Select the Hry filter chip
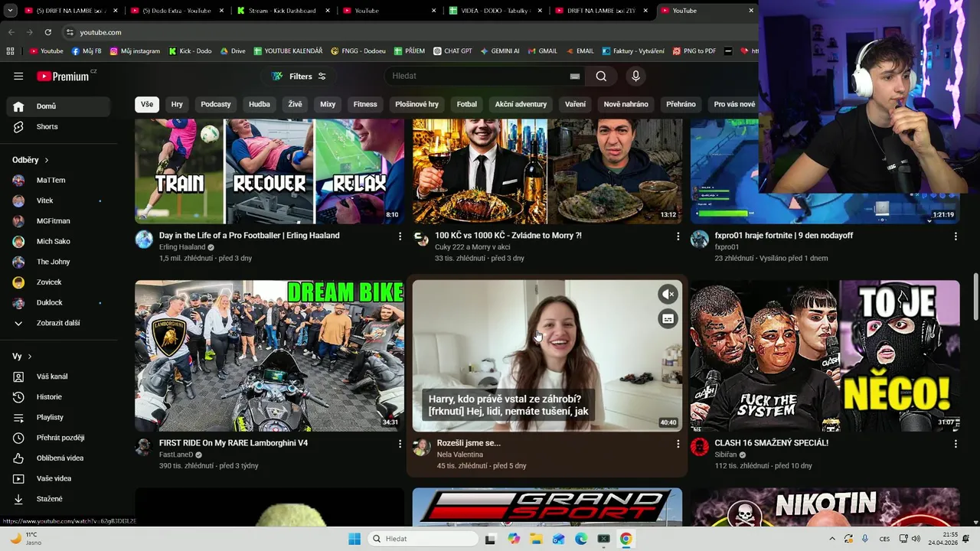Screen dimensions: 980x551 pos(177,104)
